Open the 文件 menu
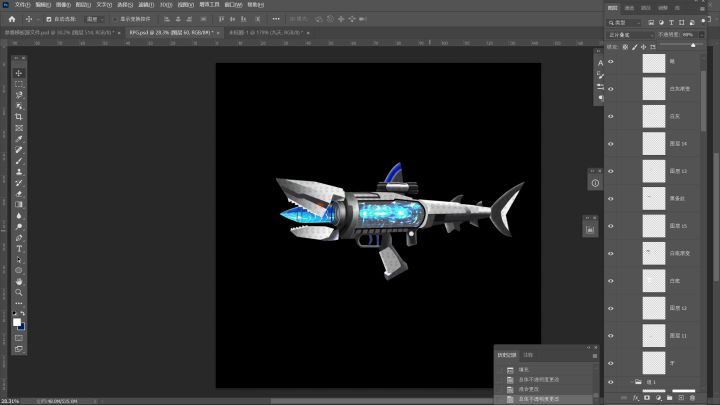This screenshot has width=720, height=405. click(22, 4)
